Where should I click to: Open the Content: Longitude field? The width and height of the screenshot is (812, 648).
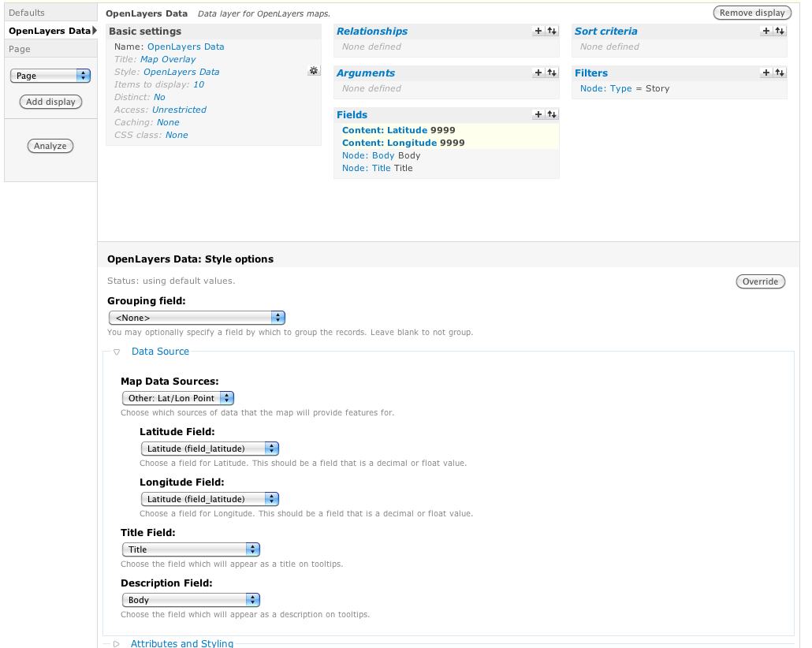pyautogui.click(x=389, y=143)
